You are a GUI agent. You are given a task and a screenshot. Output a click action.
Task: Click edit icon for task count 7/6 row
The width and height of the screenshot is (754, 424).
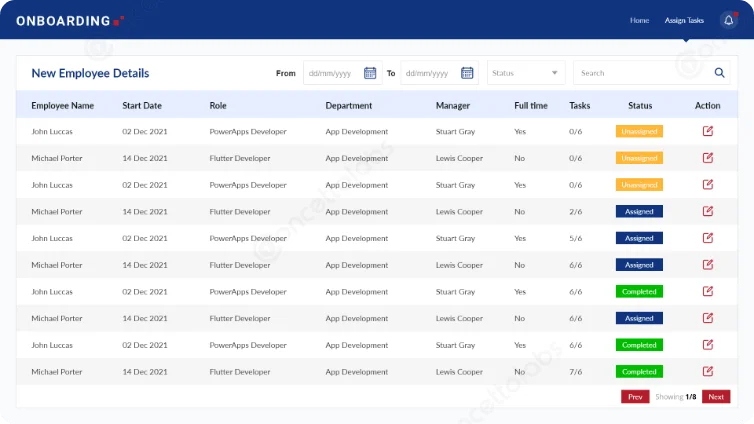coord(708,371)
